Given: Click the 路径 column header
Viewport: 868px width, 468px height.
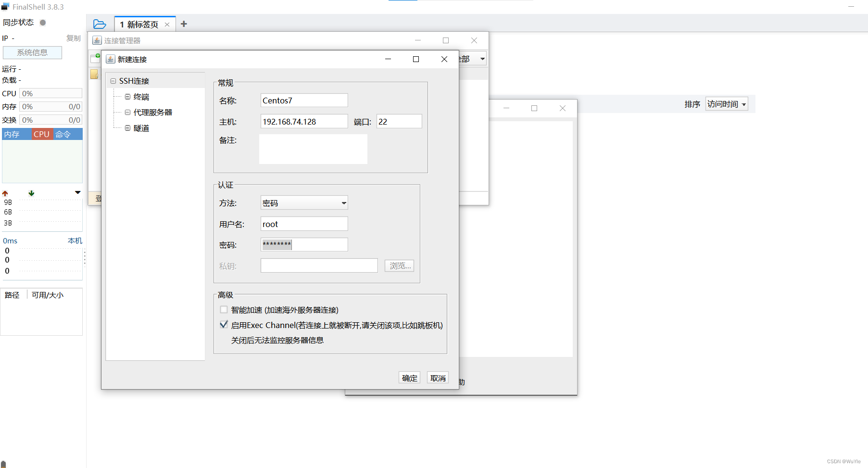Looking at the screenshot, I should [x=12, y=295].
